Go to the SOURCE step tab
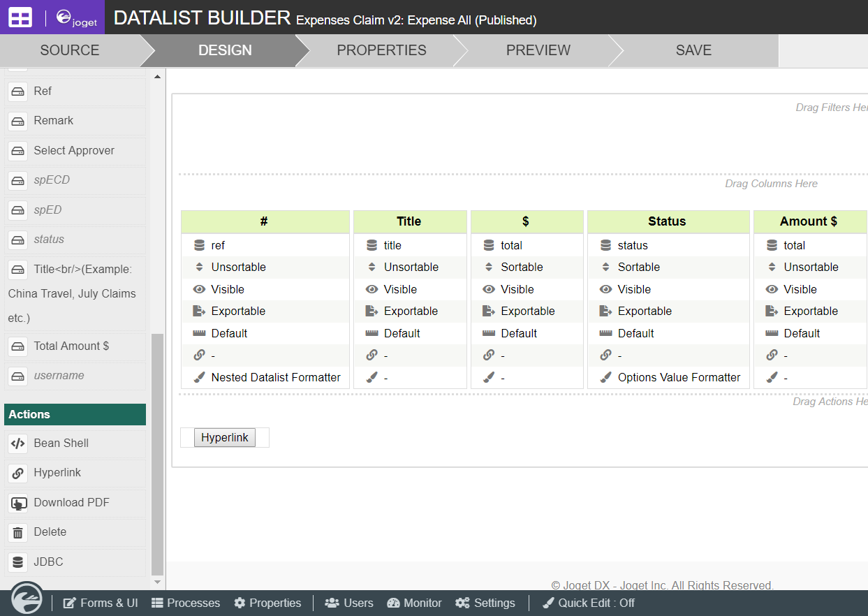The image size is (868, 616). point(70,50)
